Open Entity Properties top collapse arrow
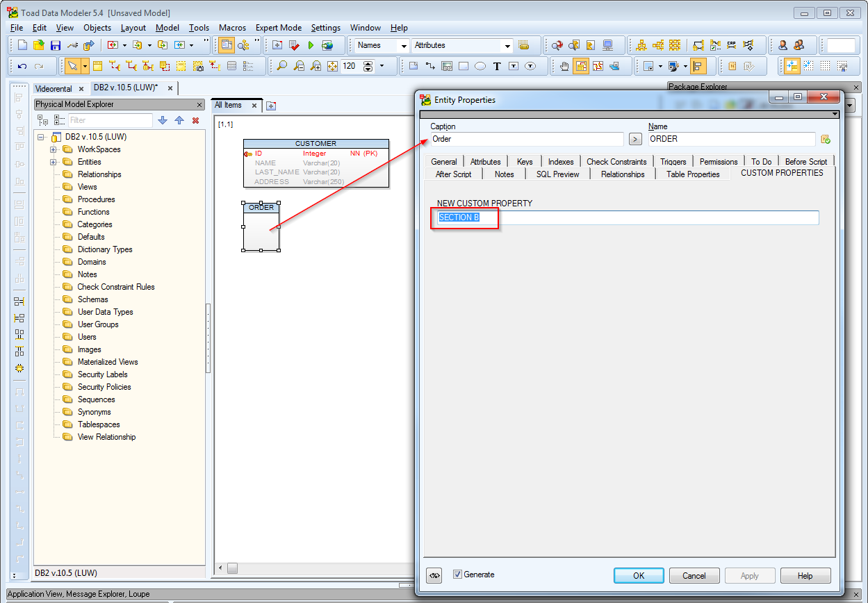Screen dimensions: 868x603 (835, 114)
